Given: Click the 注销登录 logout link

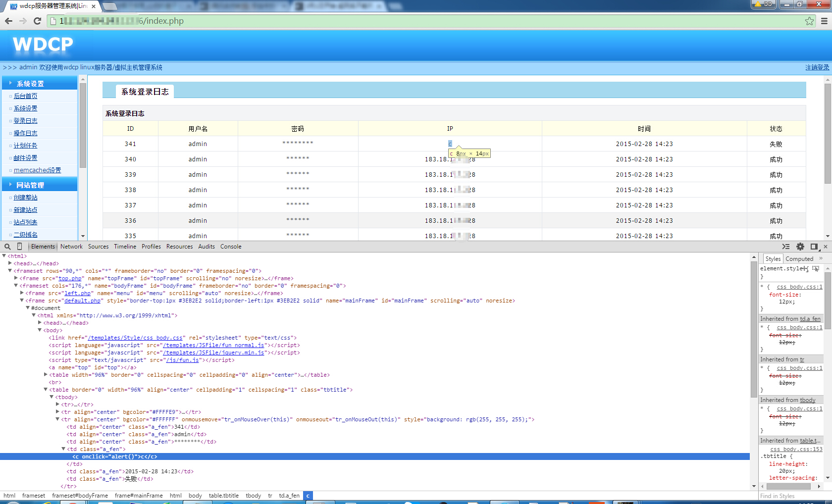Looking at the screenshot, I should pos(817,67).
